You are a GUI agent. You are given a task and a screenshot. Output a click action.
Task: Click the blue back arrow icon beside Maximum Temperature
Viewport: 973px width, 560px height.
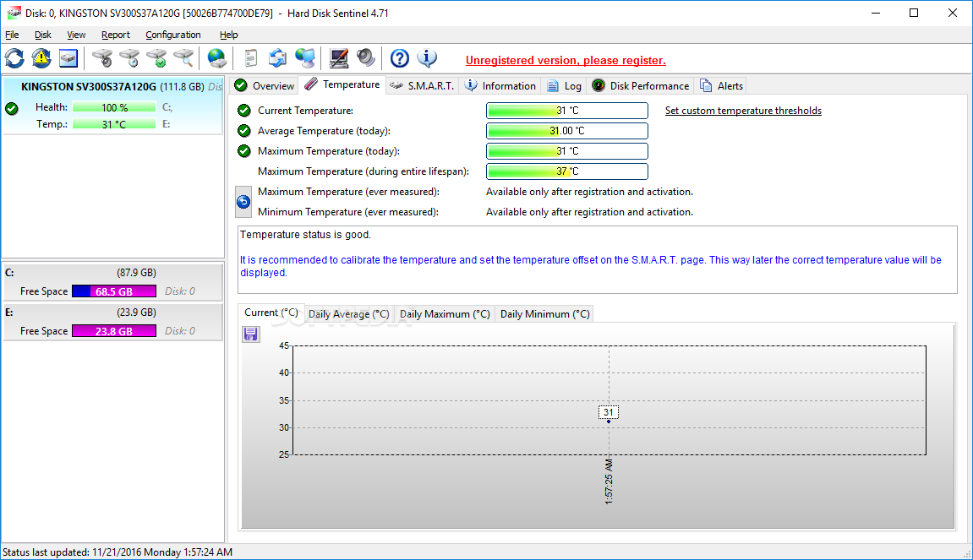pyautogui.click(x=243, y=202)
